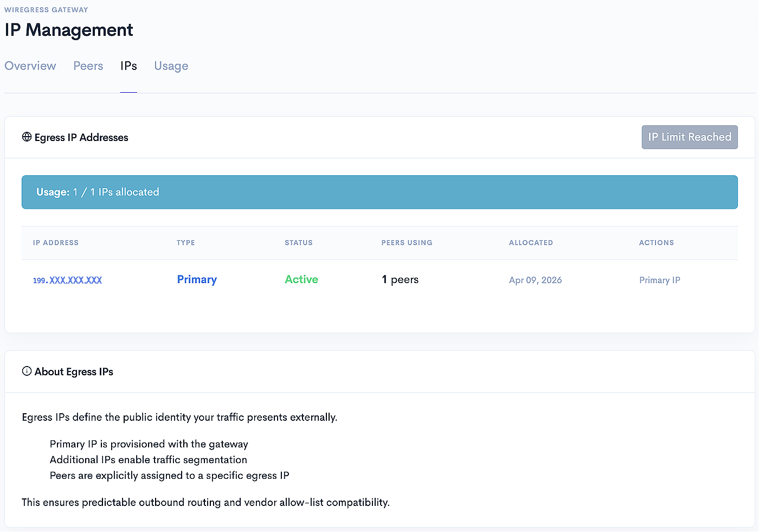This screenshot has height=532, width=759.
Task: Click the Active status indicator
Action: pos(301,279)
